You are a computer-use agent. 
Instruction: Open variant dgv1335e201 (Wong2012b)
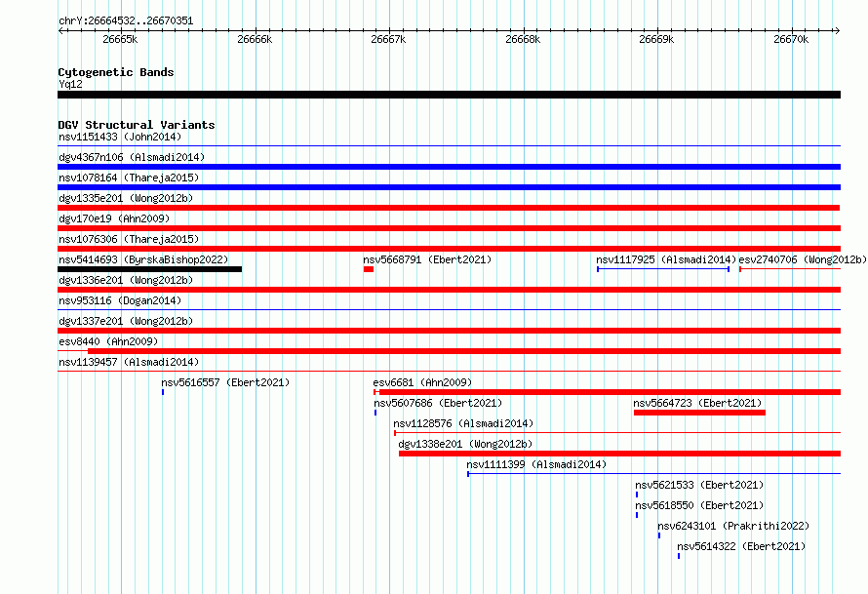point(126,198)
